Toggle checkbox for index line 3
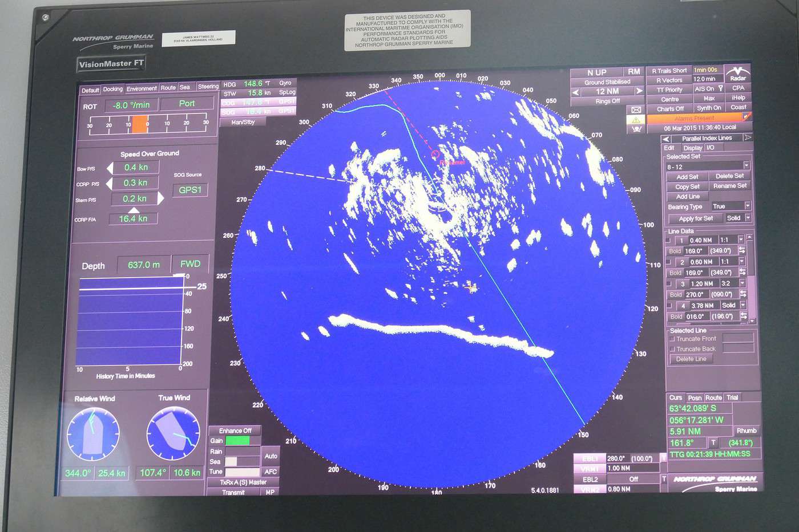This screenshot has width=799, height=532. tap(669, 284)
